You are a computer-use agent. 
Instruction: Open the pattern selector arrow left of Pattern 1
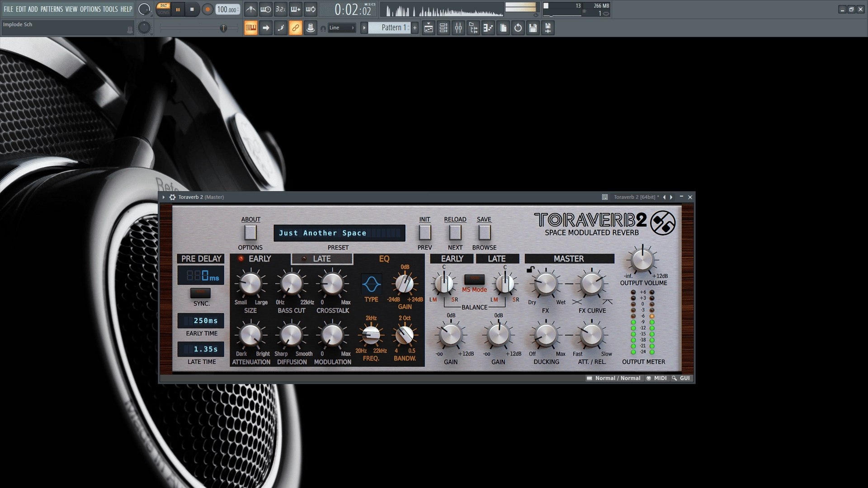pos(364,28)
